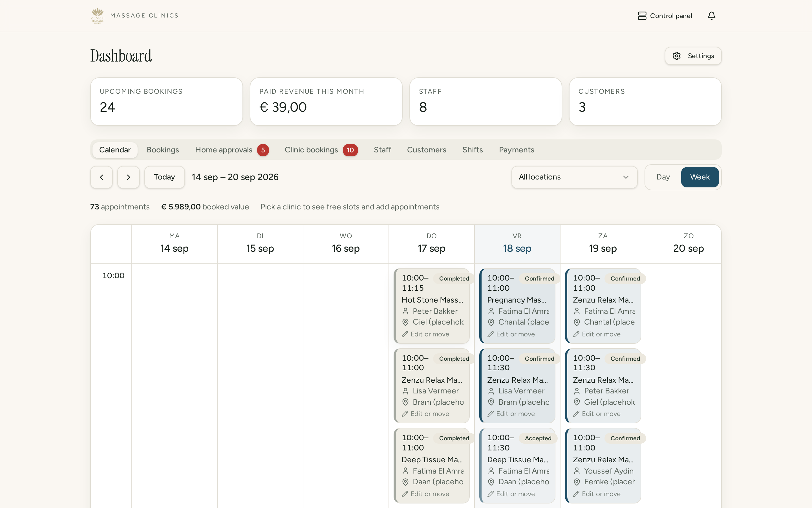Click person icon next to Peter Bakker on 17 sep
The image size is (812, 508).
click(x=405, y=311)
